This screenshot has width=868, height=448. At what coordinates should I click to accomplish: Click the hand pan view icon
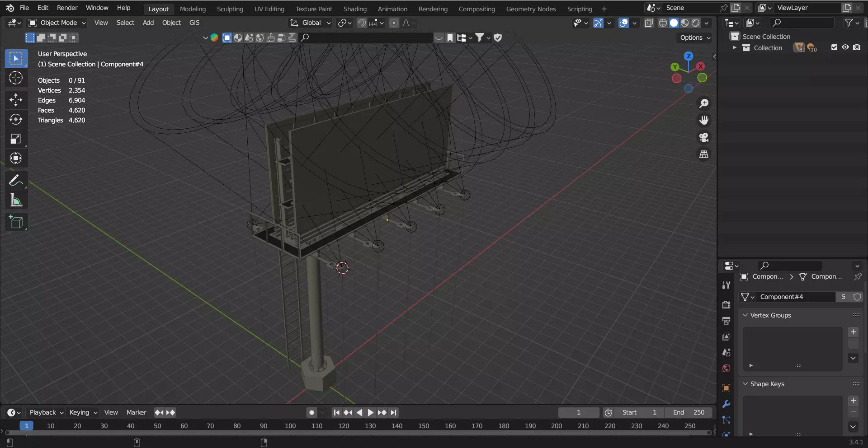click(704, 120)
